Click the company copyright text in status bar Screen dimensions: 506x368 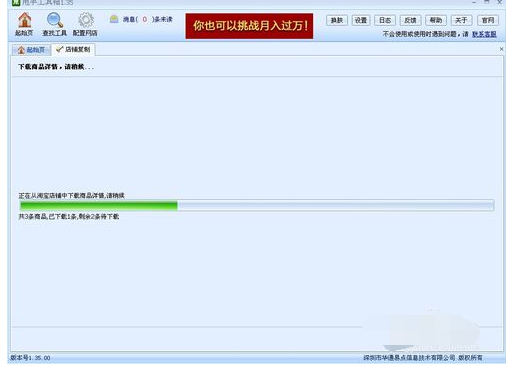(x=423, y=358)
